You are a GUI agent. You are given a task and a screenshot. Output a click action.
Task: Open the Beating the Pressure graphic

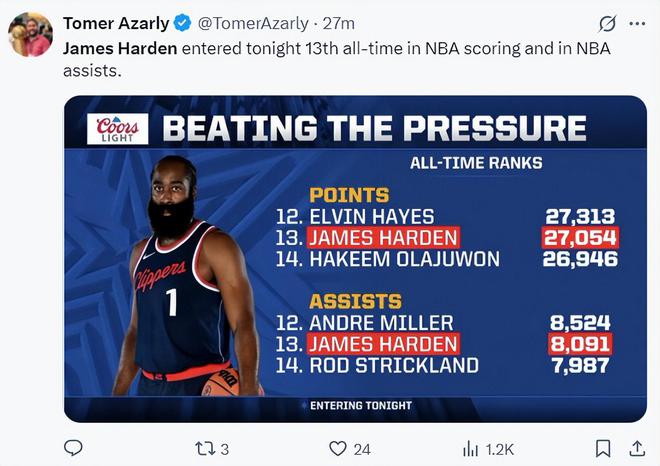click(355, 259)
